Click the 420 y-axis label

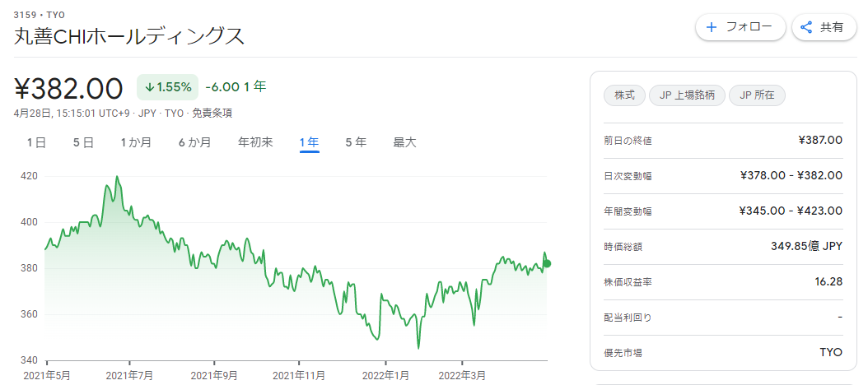pyautogui.click(x=29, y=176)
